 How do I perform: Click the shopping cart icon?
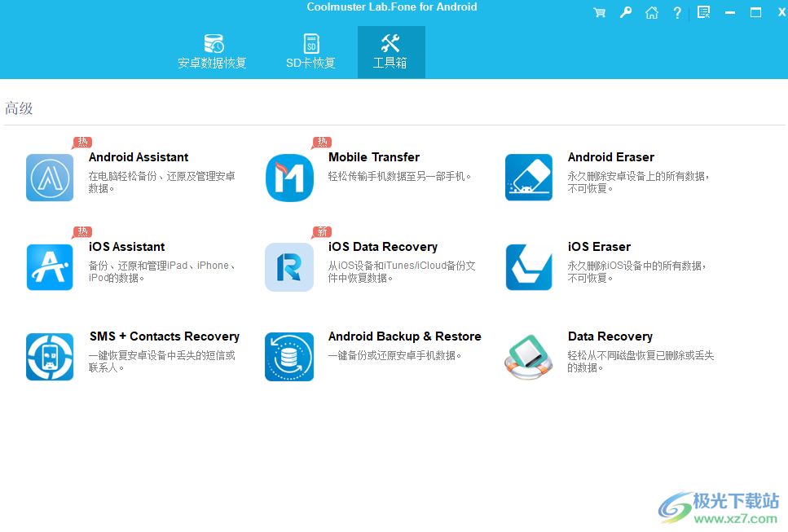point(599,12)
